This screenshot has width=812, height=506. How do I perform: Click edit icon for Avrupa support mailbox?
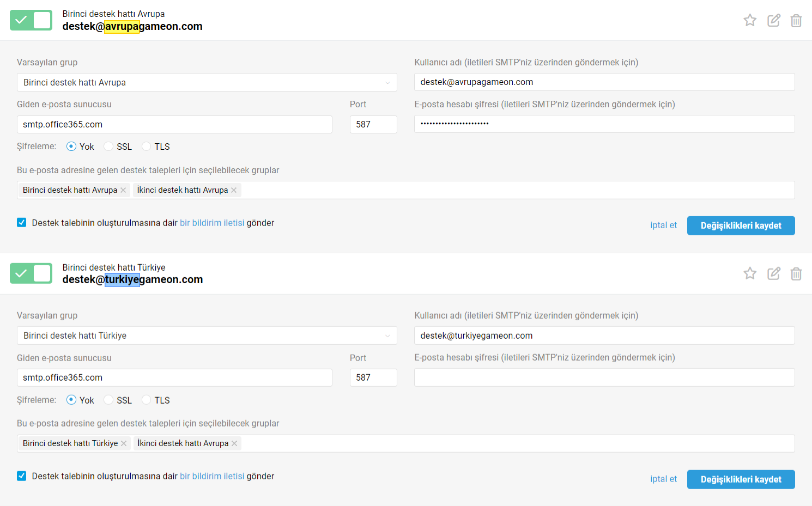click(x=773, y=20)
